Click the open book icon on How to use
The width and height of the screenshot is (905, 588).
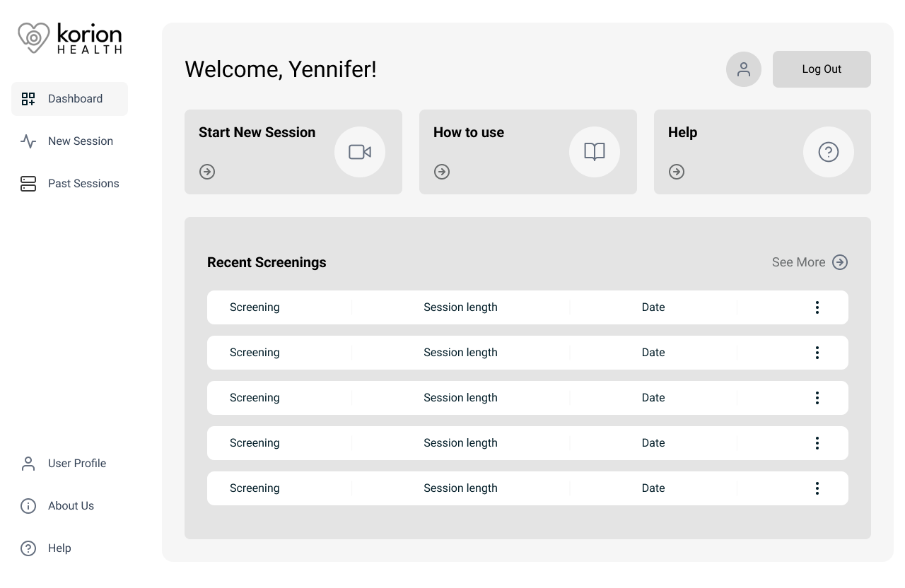tap(595, 152)
